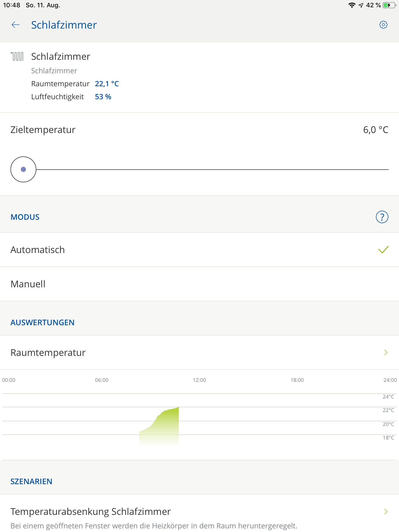This screenshot has height=532, width=399.
Task: Open room settings via the gear icon
Action: [x=383, y=25]
